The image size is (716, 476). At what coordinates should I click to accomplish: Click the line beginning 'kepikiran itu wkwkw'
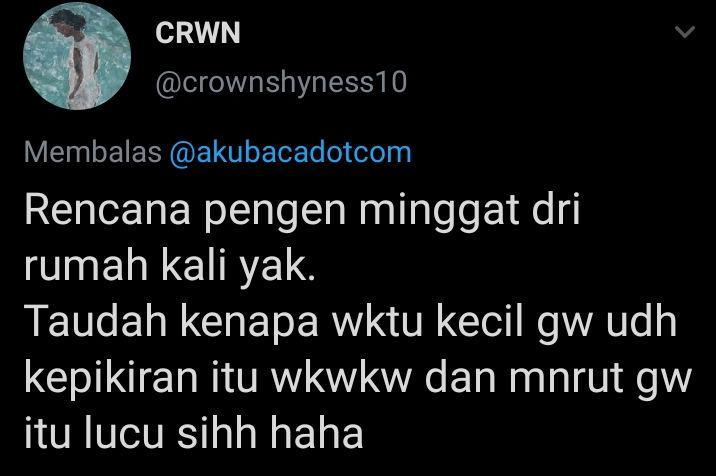tap(358, 378)
